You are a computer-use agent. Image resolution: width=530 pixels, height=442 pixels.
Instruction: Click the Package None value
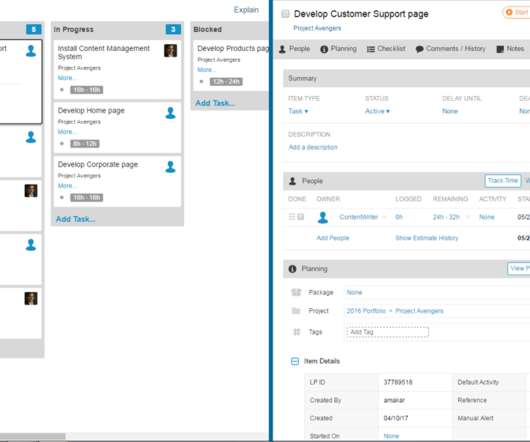coord(354,292)
